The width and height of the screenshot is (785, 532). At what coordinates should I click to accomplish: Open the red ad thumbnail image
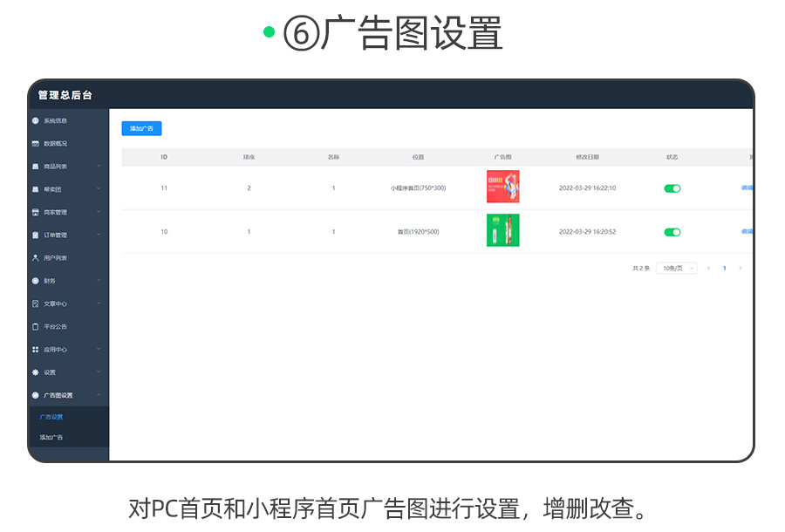pos(502,187)
